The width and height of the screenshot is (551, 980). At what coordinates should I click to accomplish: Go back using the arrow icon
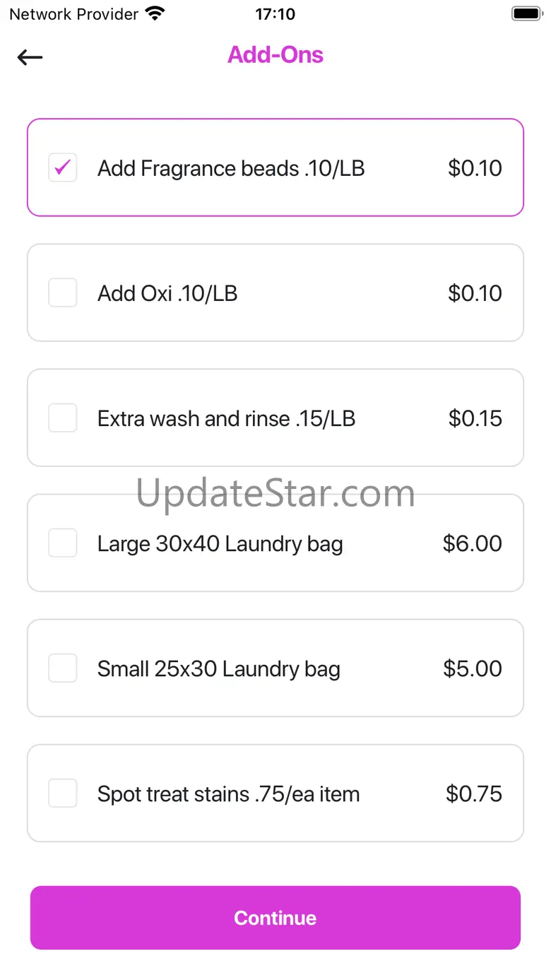tap(30, 57)
